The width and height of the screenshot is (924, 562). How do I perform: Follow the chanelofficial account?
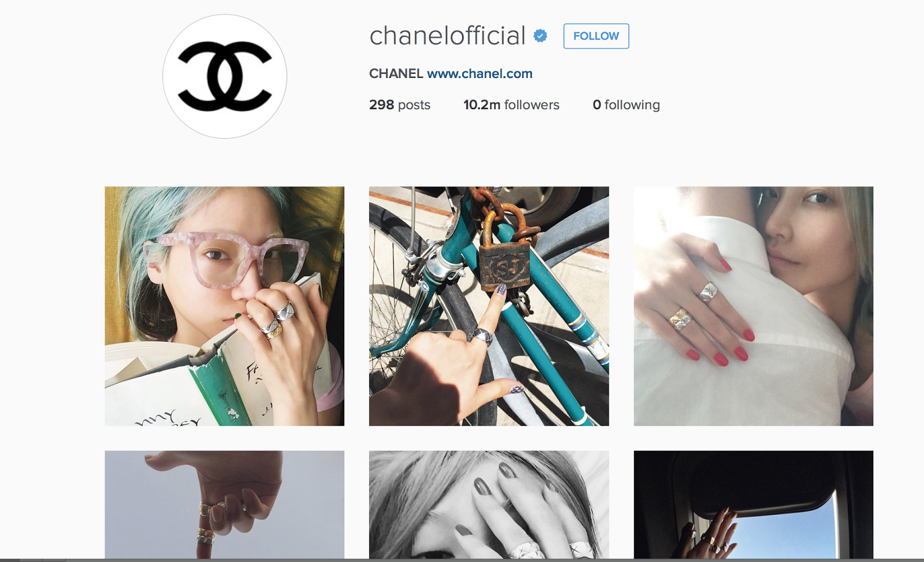(596, 36)
